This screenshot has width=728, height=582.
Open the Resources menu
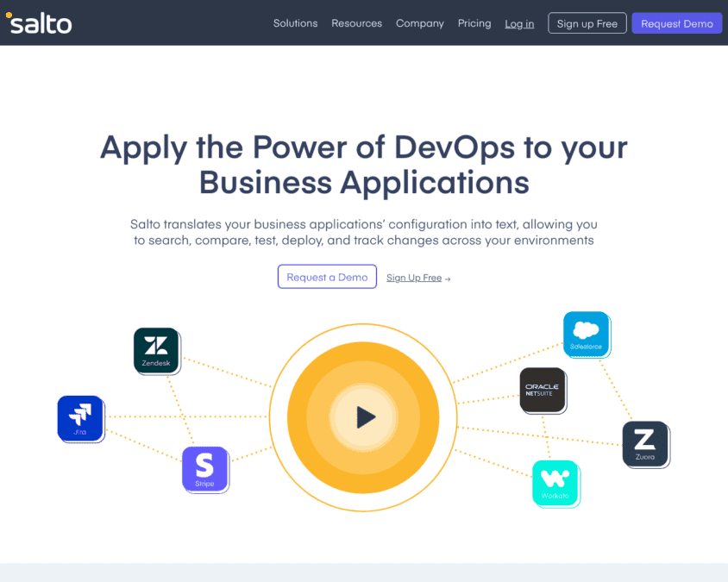point(356,23)
